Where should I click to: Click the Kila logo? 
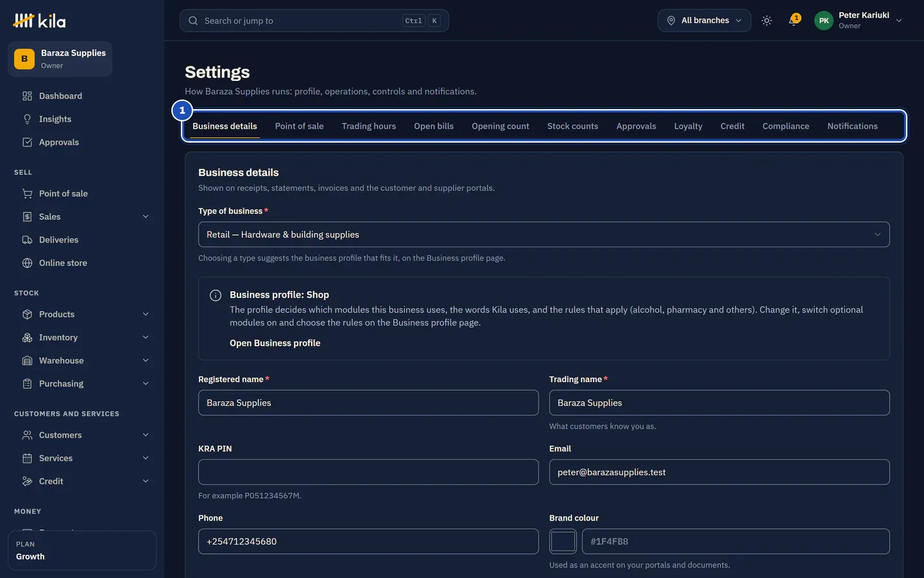(x=39, y=21)
